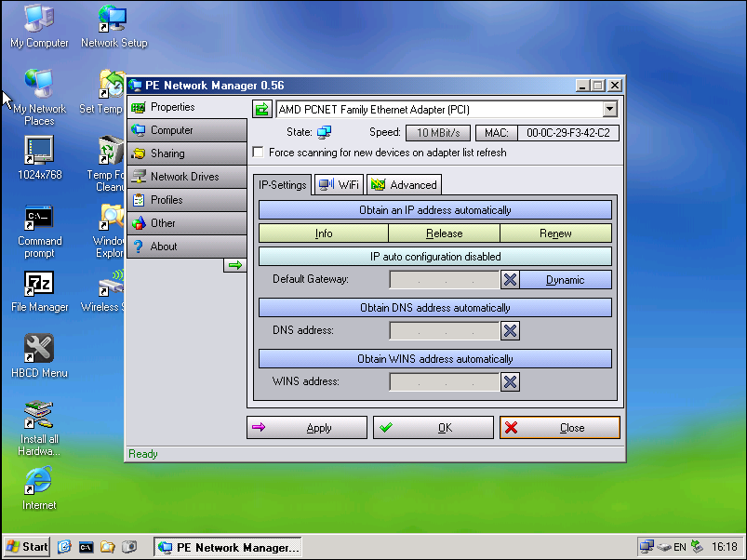Click the MAC address field value
Image resolution: width=747 pixels, height=560 pixels.
coord(568,133)
